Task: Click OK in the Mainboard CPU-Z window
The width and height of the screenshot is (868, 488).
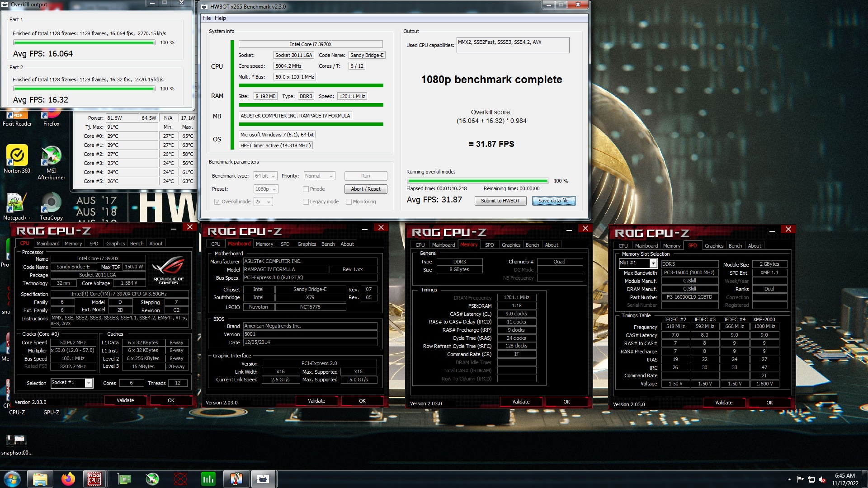Action: point(362,401)
